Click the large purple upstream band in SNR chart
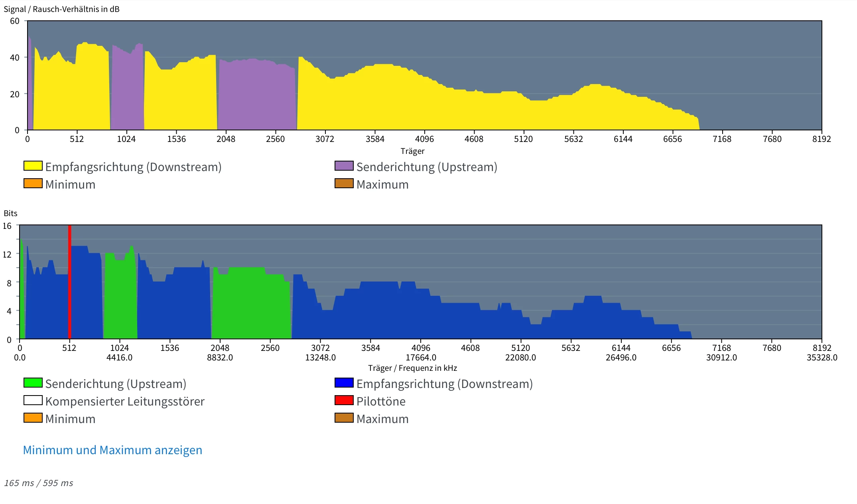 point(257,96)
